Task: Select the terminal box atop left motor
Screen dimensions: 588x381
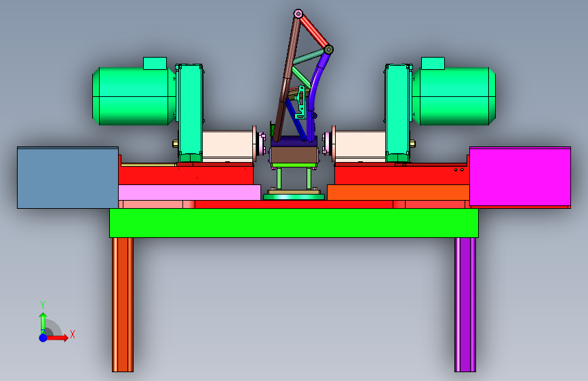Action: pyautogui.click(x=155, y=63)
